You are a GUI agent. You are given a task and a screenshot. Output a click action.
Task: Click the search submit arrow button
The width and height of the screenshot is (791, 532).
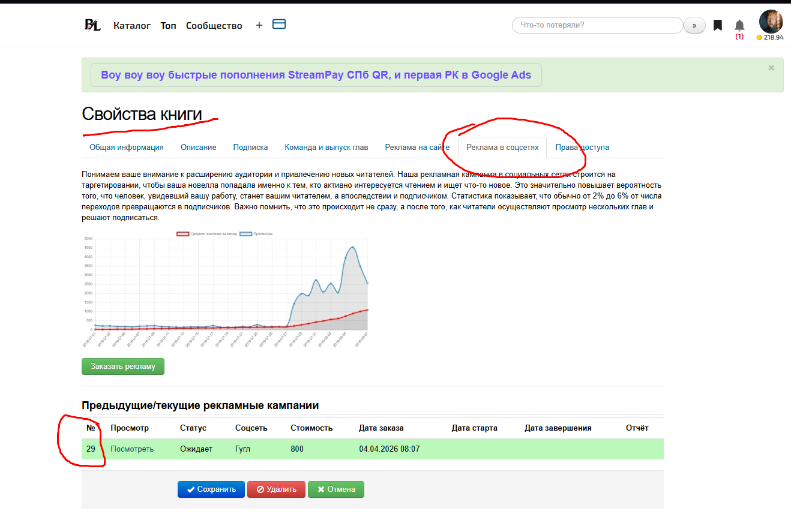click(x=694, y=25)
